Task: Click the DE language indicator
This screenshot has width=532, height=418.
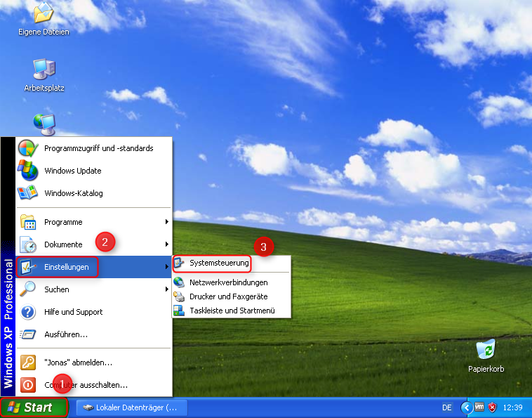Action: coord(447,407)
